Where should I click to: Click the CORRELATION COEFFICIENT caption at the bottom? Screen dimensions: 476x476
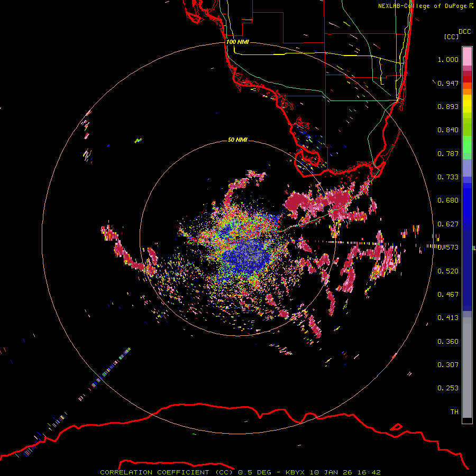(x=240, y=472)
